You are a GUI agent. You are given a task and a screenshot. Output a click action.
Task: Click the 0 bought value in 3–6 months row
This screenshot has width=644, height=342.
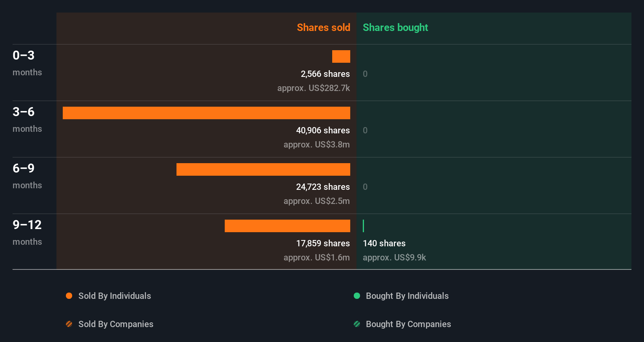click(x=365, y=131)
